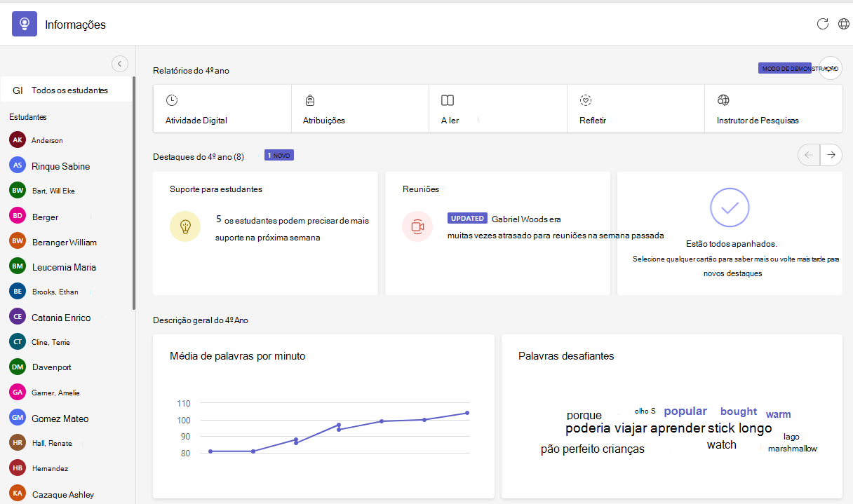Select the DM avatar for Davenport
Image resolution: width=853 pixels, height=504 pixels.
pos(18,367)
